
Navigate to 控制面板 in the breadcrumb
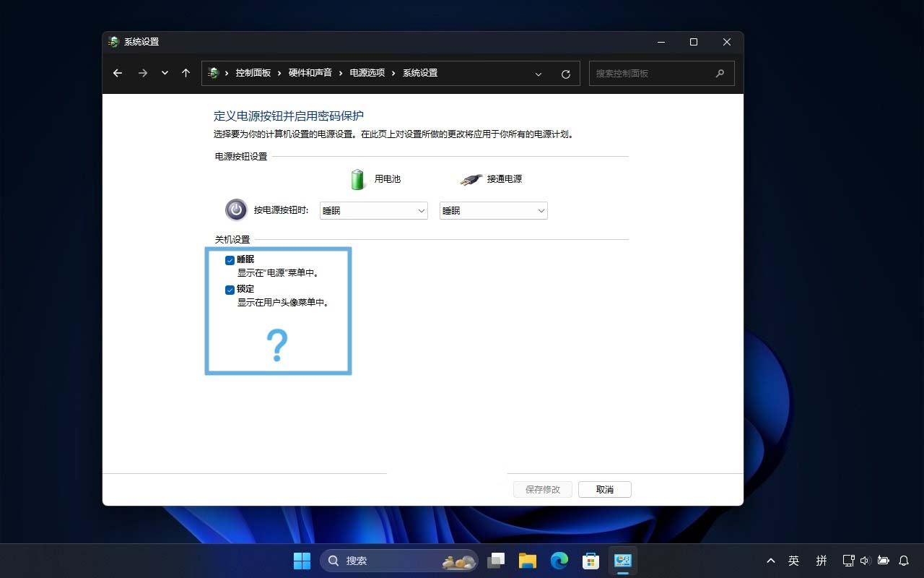coord(253,73)
